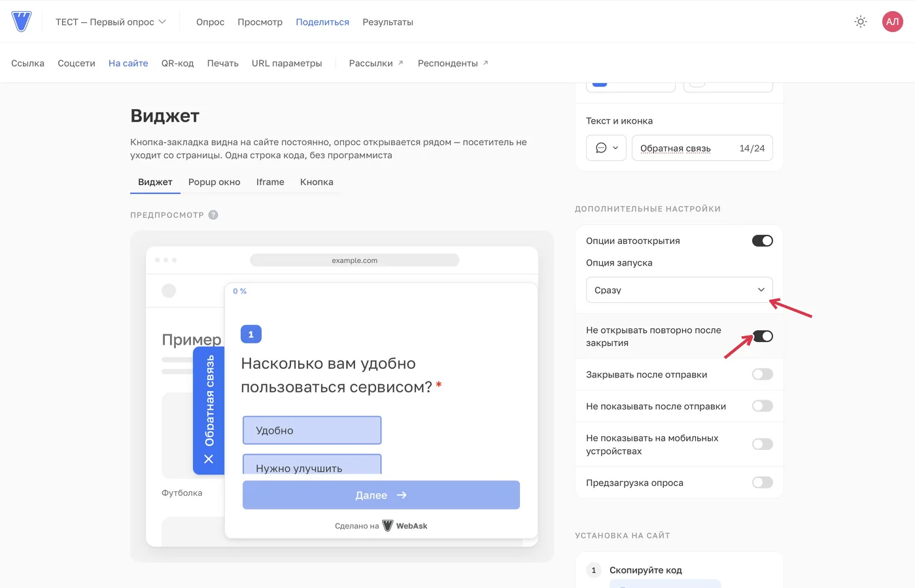Open the Результаты section
The height and width of the screenshot is (588, 915).
pos(388,22)
